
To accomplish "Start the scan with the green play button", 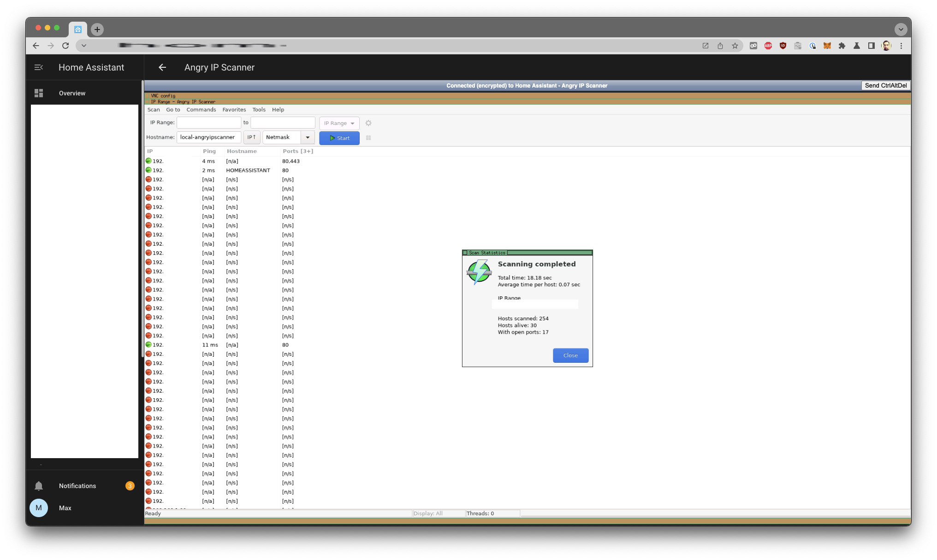I will click(339, 137).
